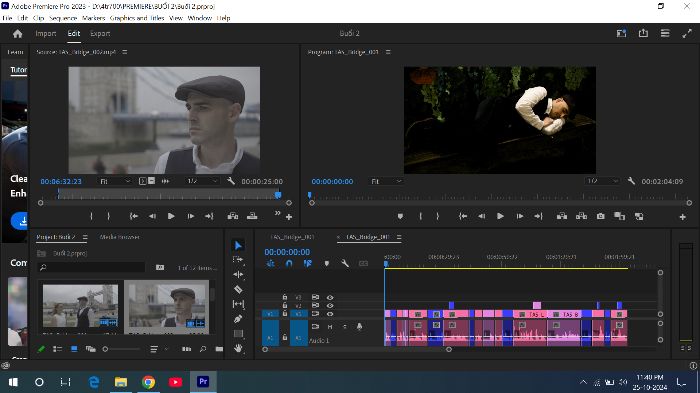Click Insert button in Source monitor
700x393 pixels.
233,216
